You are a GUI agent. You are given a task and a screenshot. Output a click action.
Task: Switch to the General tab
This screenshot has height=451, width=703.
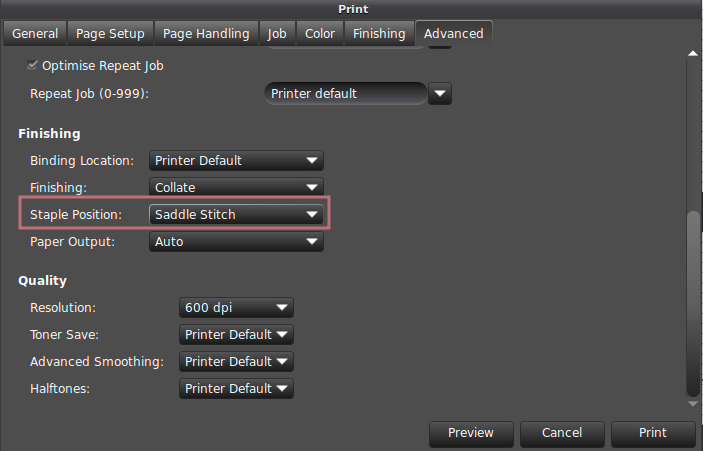[35, 33]
